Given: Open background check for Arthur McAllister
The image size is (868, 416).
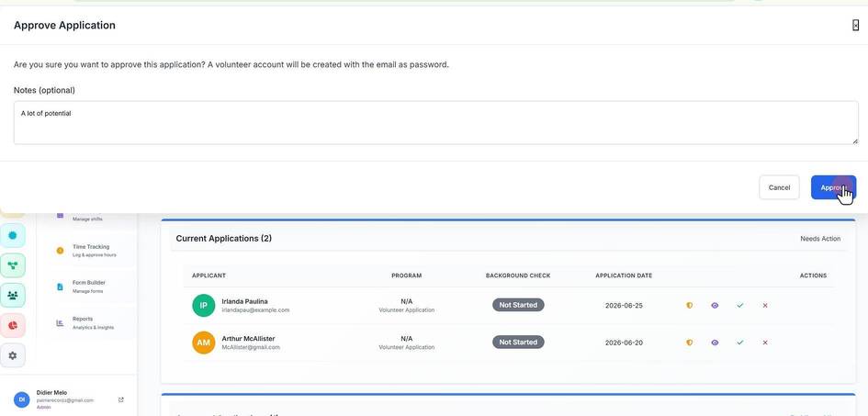Looking at the screenshot, I should [x=689, y=343].
